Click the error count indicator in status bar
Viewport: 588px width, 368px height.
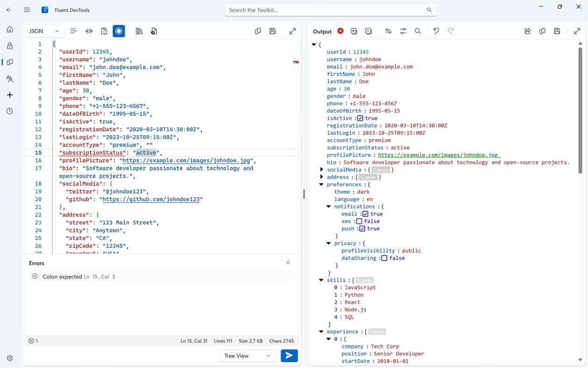click(33, 341)
